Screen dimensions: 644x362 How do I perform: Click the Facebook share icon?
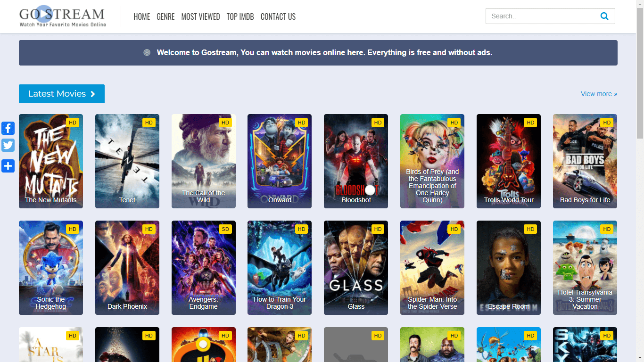tap(8, 128)
